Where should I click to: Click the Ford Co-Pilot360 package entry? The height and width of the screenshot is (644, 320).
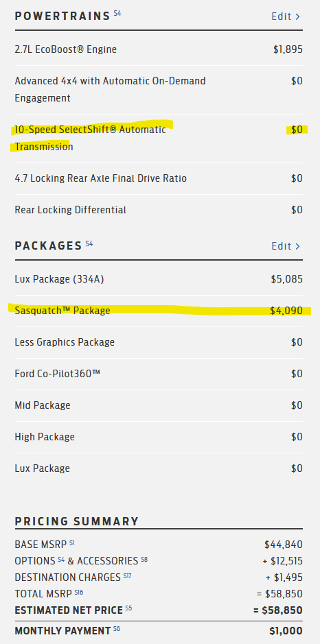159,374
